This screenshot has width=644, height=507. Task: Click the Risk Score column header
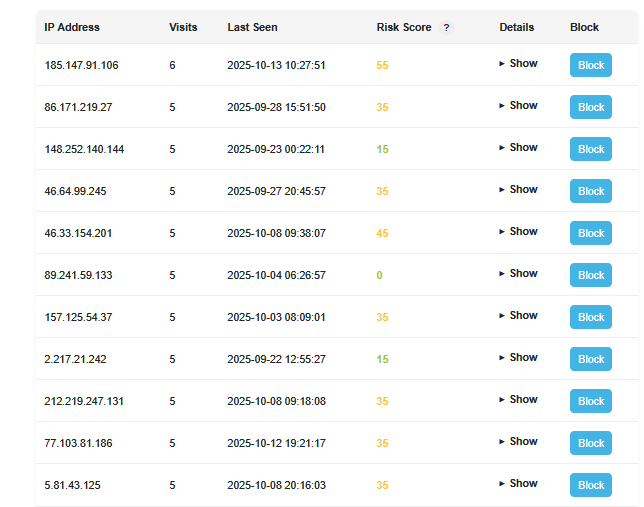click(x=403, y=28)
